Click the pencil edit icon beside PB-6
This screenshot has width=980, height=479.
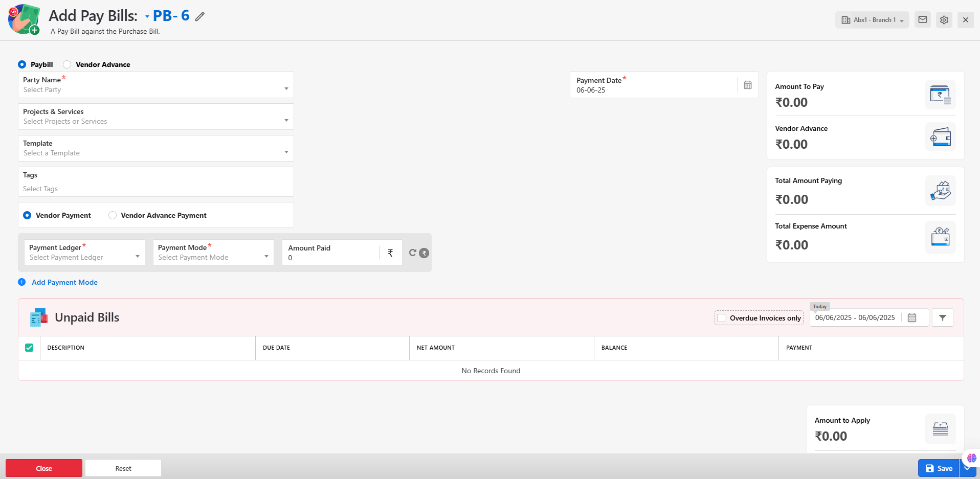tap(200, 16)
